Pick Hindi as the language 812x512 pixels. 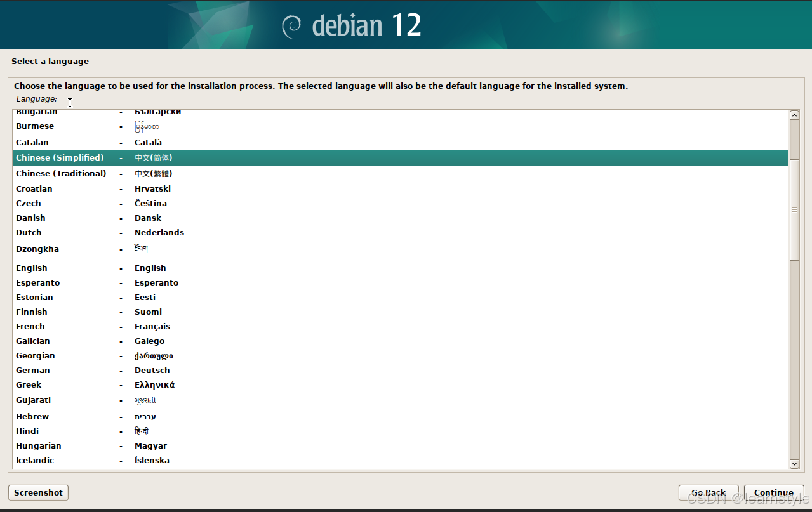coord(401,431)
